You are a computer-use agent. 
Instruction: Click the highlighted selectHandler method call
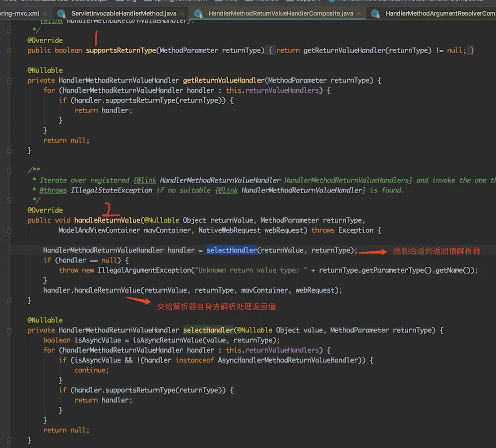tap(232, 251)
